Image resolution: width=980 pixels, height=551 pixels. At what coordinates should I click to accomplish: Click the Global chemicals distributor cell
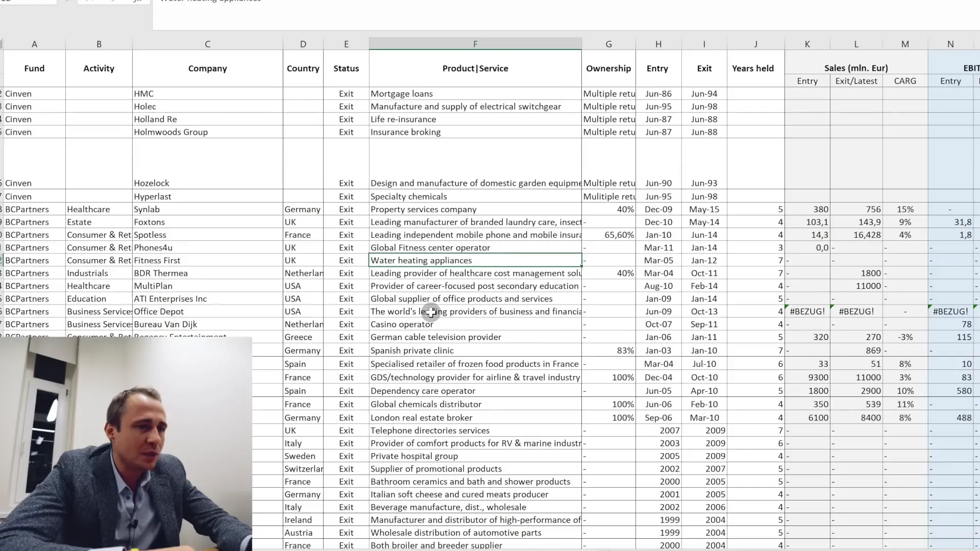(x=475, y=404)
